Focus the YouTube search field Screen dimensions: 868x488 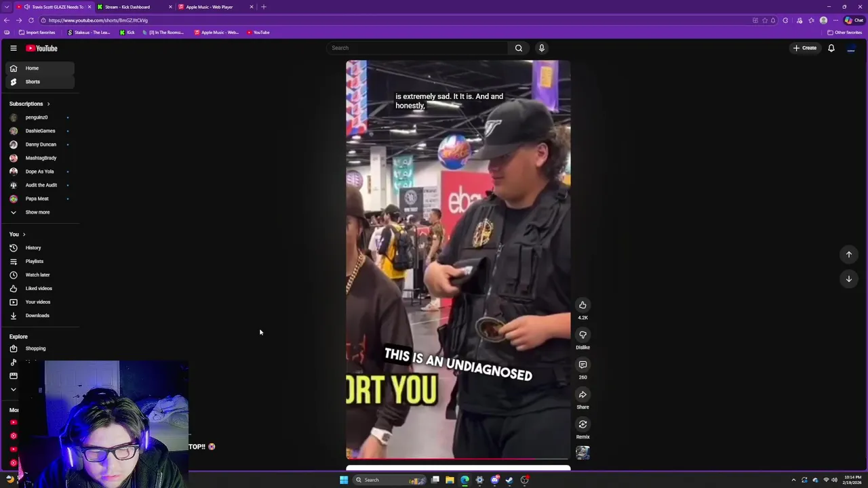pyautogui.click(x=417, y=48)
